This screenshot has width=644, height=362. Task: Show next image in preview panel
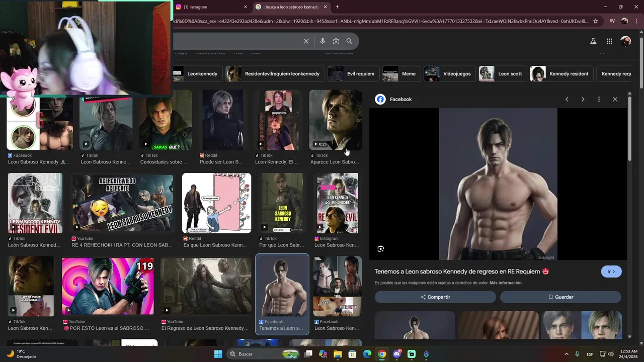[583, 100]
